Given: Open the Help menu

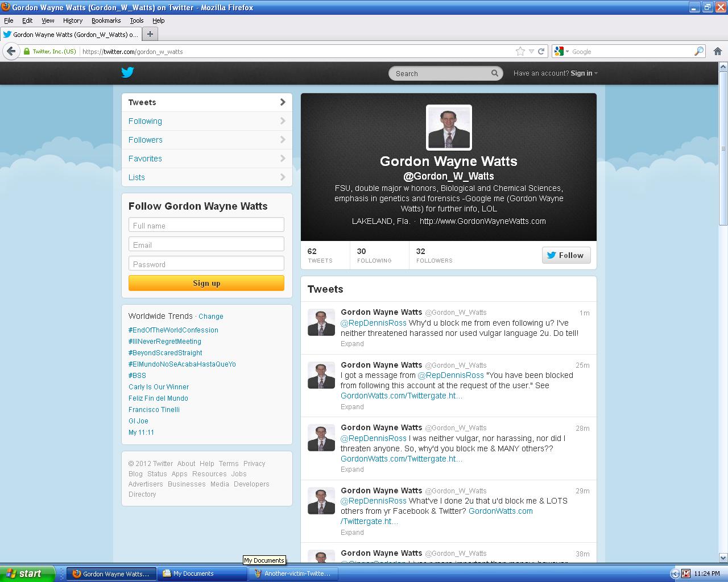Looking at the screenshot, I should [x=158, y=20].
